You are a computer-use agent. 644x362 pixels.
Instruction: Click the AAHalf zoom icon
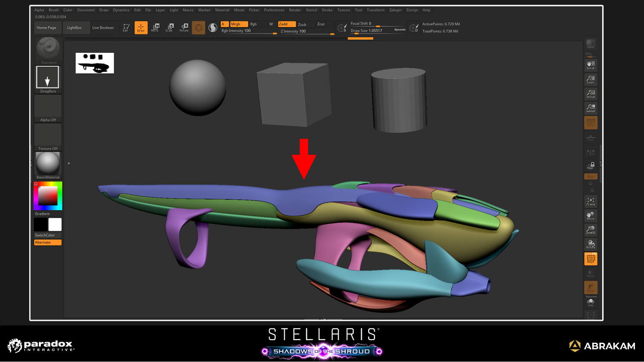[591, 108]
